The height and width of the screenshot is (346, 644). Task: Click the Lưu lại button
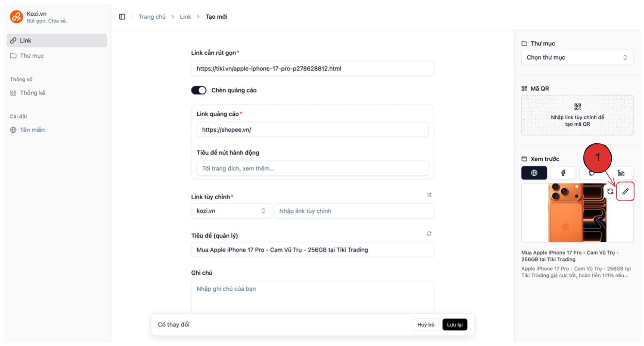point(455,325)
